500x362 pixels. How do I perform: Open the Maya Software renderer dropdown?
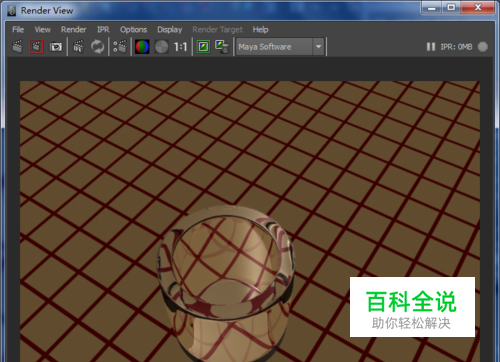coord(274,47)
